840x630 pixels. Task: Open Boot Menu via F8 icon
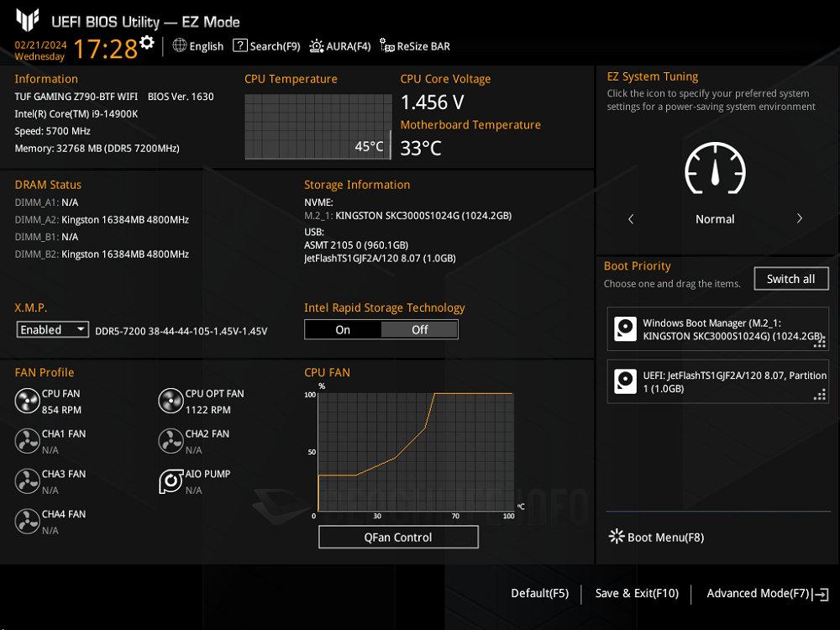click(x=616, y=537)
